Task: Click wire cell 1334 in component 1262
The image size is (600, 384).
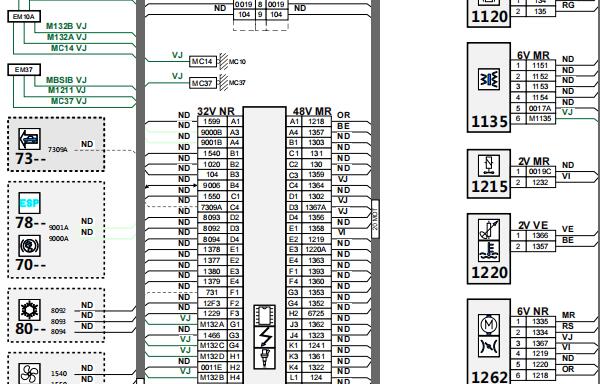Action: [540, 332]
